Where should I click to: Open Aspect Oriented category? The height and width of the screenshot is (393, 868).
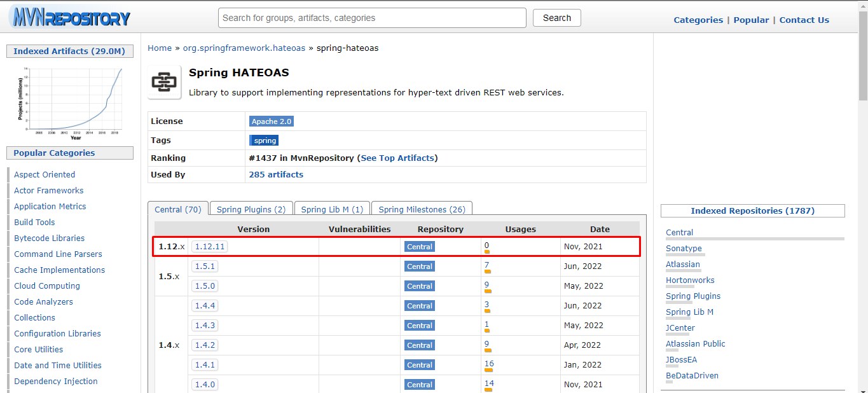coord(45,175)
